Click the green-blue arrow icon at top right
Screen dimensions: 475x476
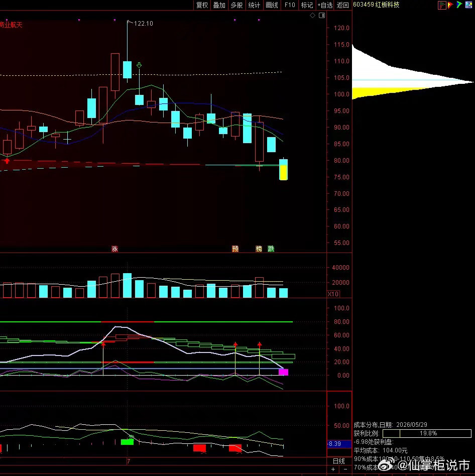pyautogui.click(x=459, y=5)
